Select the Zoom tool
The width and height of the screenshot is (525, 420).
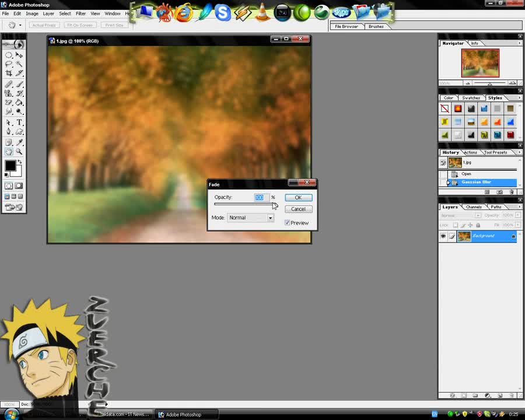click(x=19, y=152)
